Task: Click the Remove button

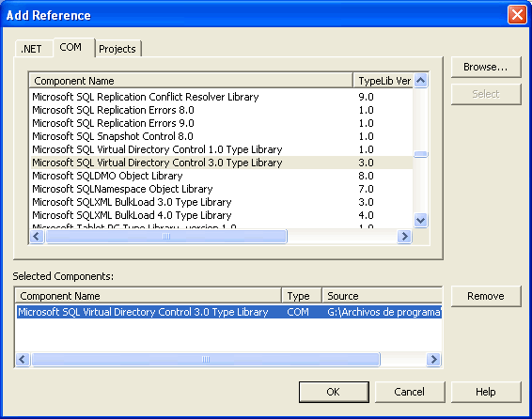Action: point(486,296)
